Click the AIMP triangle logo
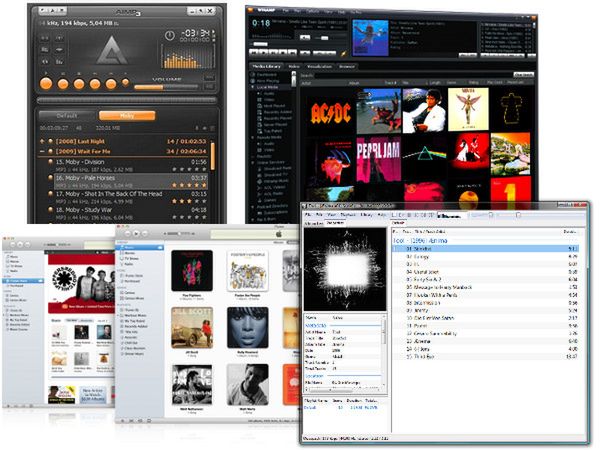This screenshot has width=600, height=450. [x=111, y=51]
